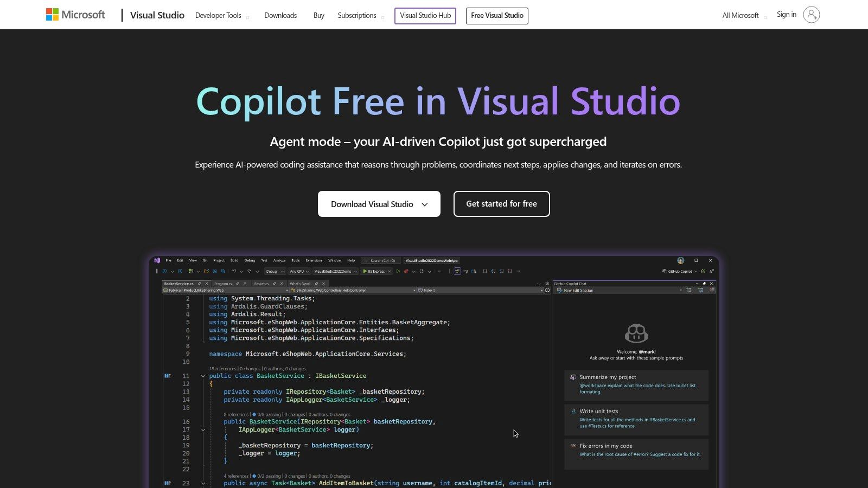The height and width of the screenshot is (488, 868).
Task: Open the File menu in the IDE
Action: pyautogui.click(x=168, y=260)
